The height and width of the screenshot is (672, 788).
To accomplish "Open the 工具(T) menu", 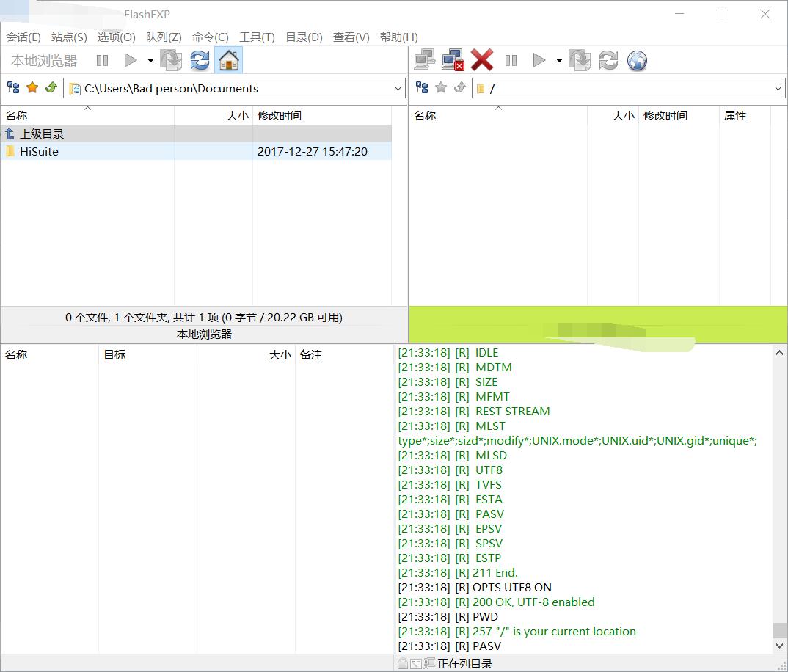I will click(x=257, y=37).
